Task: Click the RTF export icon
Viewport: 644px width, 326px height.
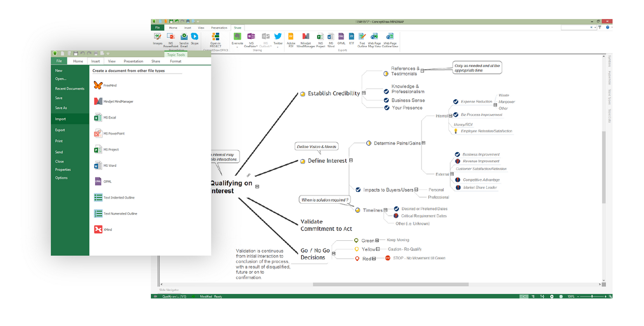Action: (352, 36)
